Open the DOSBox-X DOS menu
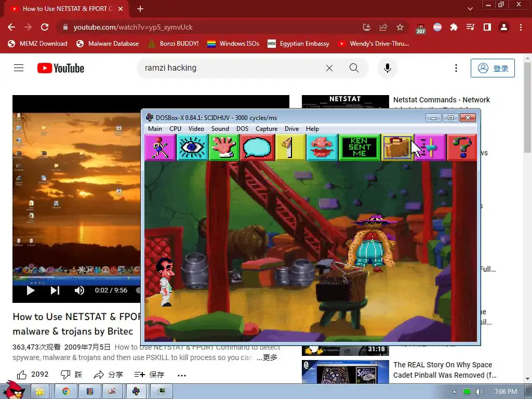 (242, 129)
